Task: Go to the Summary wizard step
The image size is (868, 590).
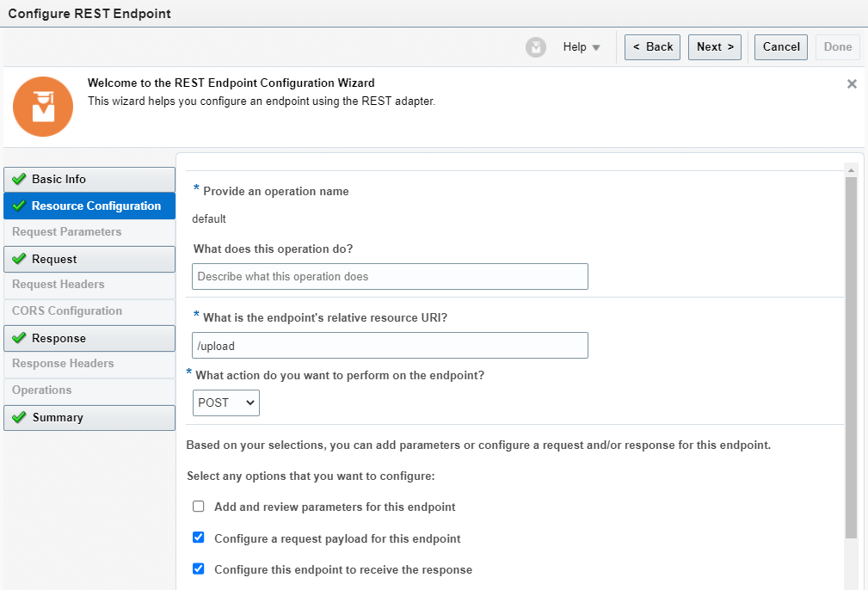Action: (89, 417)
